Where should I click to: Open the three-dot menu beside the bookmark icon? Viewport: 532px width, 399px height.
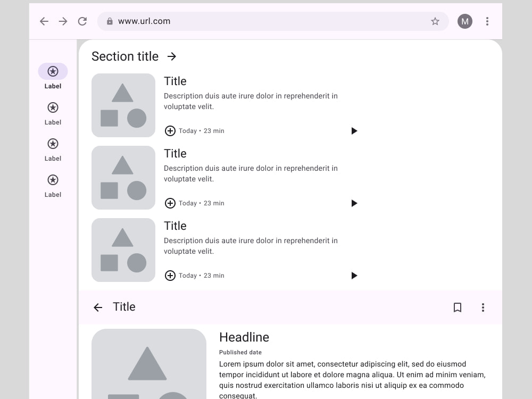pos(483,307)
